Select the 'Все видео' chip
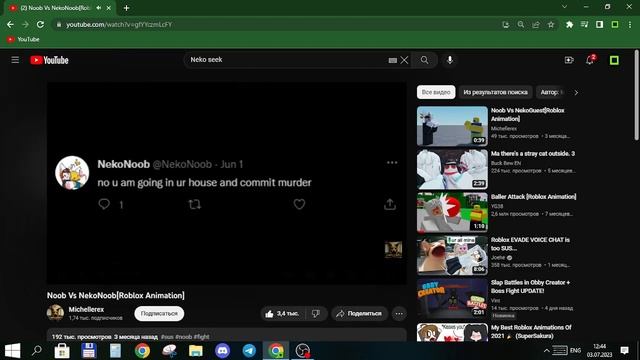 click(x=436, y=92)
